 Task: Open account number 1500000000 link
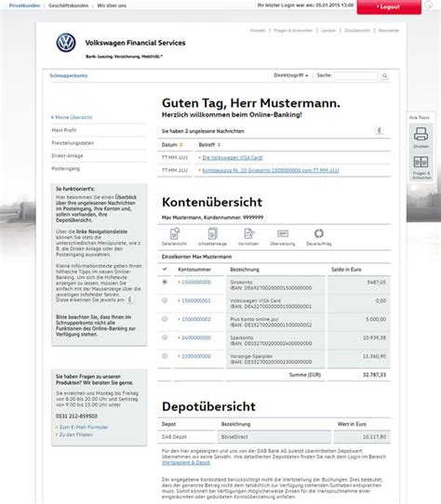coord(196,282)
